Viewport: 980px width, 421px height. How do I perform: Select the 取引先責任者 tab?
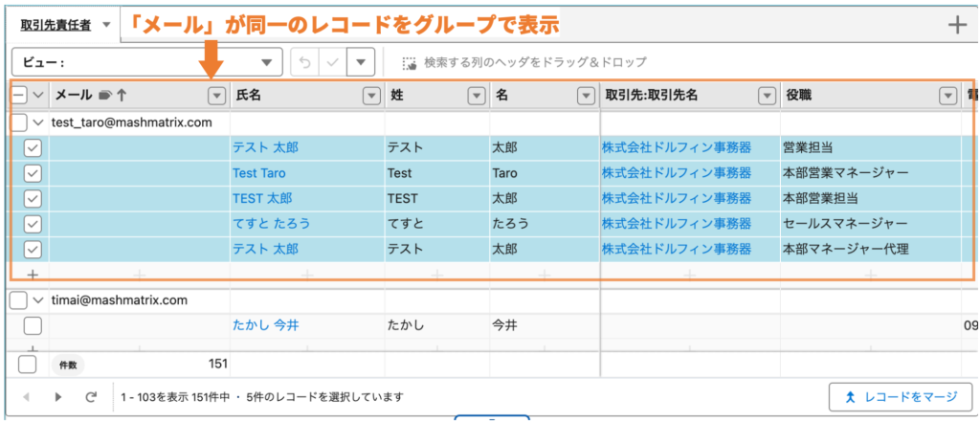pyautogui.click(x=56, y=25)
